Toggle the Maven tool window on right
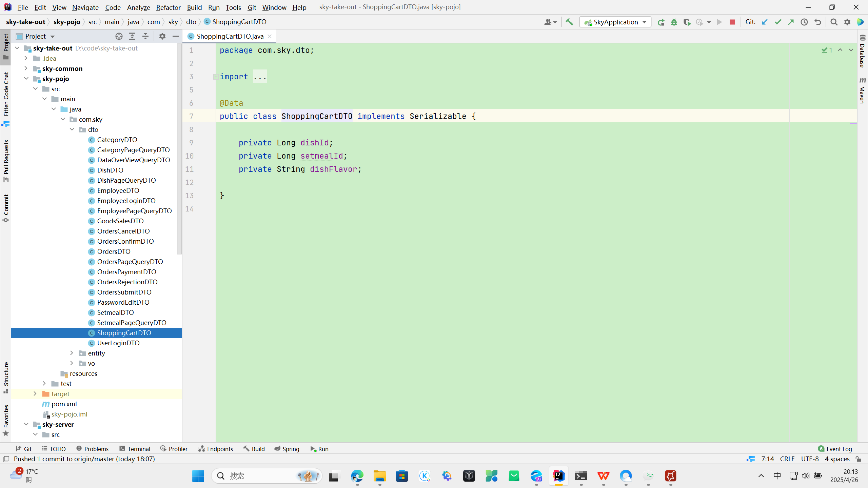The width and height of the screenshot is (868, 488). tap(862, 90)
